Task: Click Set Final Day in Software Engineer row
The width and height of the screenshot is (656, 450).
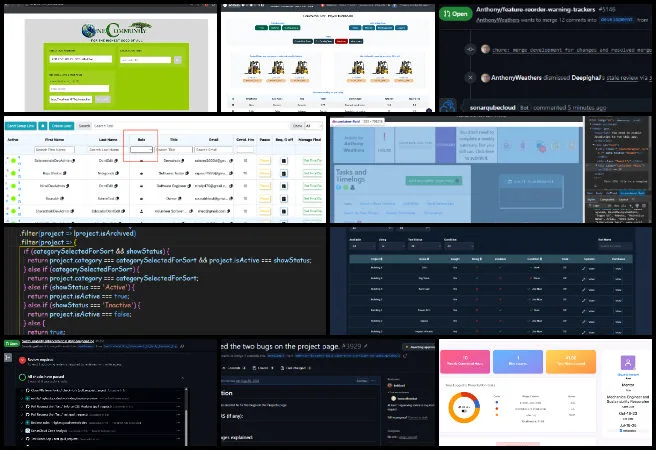Action: (x=313, y=186)
